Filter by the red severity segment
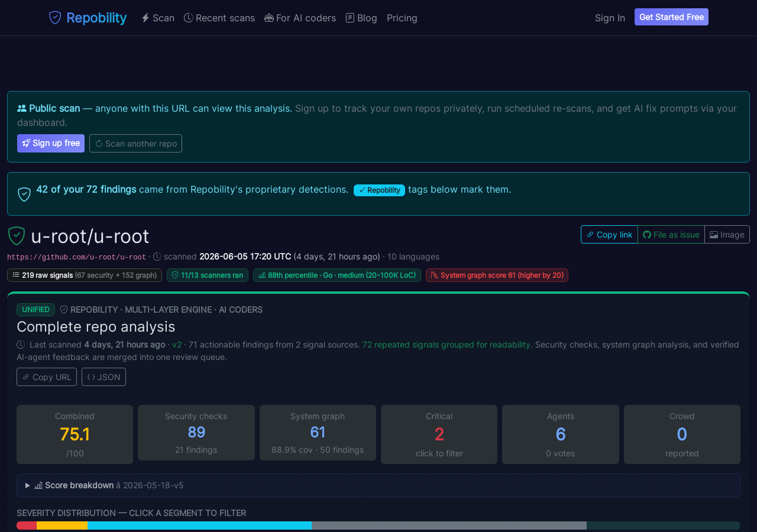Image resolution: width=757 pixels, height=532 pixels. tap(27, 525)
